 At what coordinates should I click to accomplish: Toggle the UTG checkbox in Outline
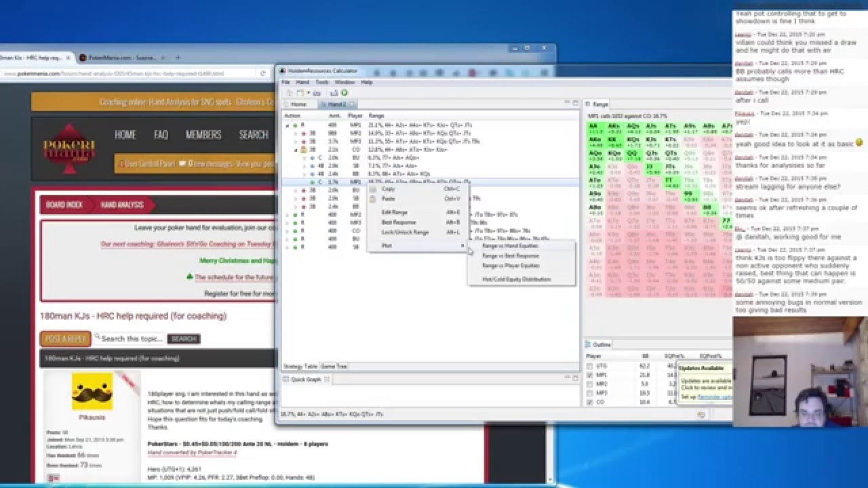pos(590,366)
